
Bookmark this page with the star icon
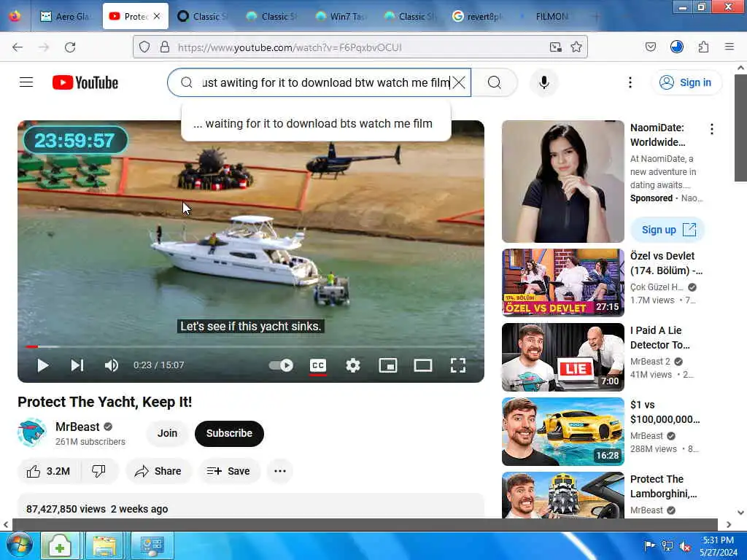576,47
